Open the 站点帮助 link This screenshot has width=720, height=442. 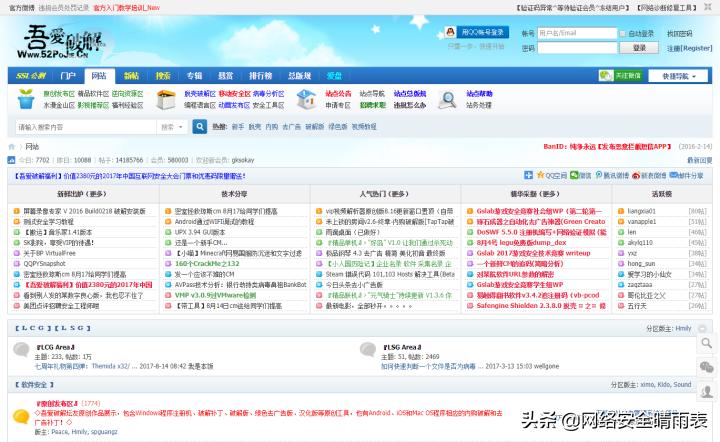point(479,94)
